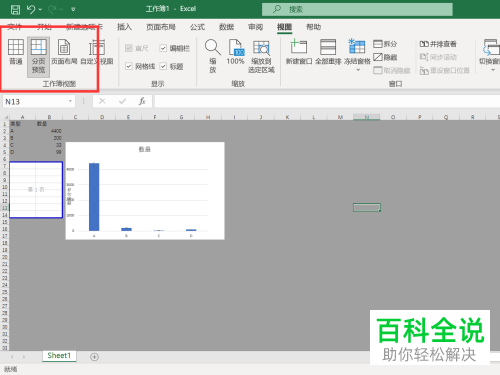This screenshot has height=375, width=500.
Task: Click the Undo arrow icon
Action: tap(31, 9)
